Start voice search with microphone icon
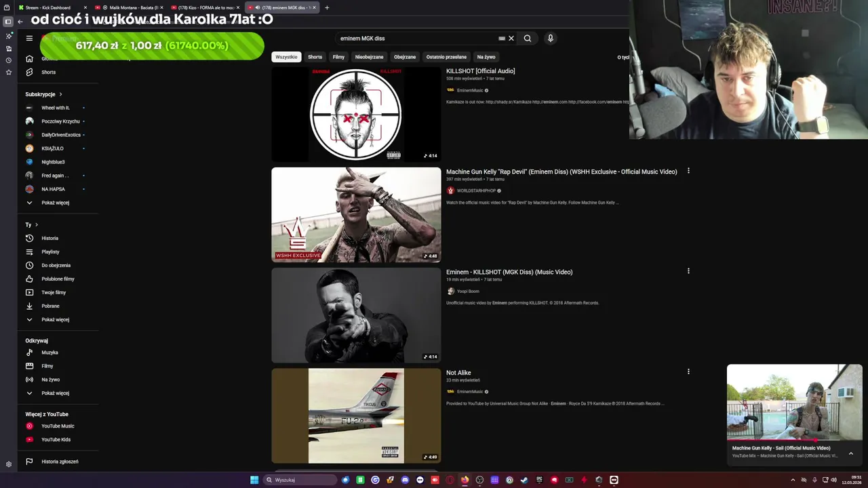868x488 pixels. click(x=551, y=38)
